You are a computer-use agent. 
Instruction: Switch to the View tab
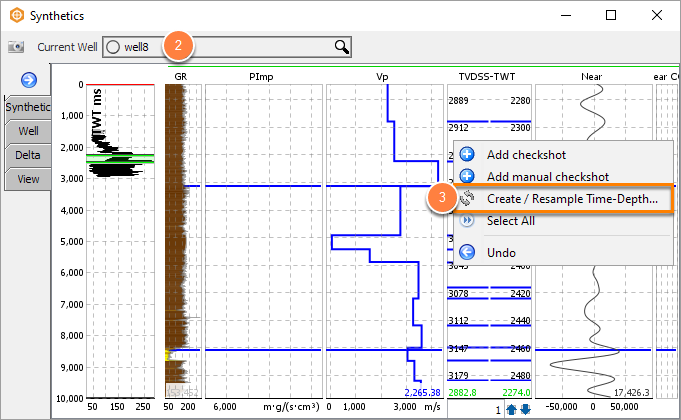[x=28, y=179]
